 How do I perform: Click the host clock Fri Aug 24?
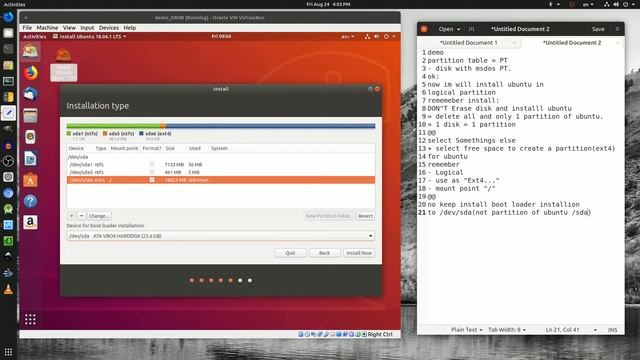tap(328, 4)
